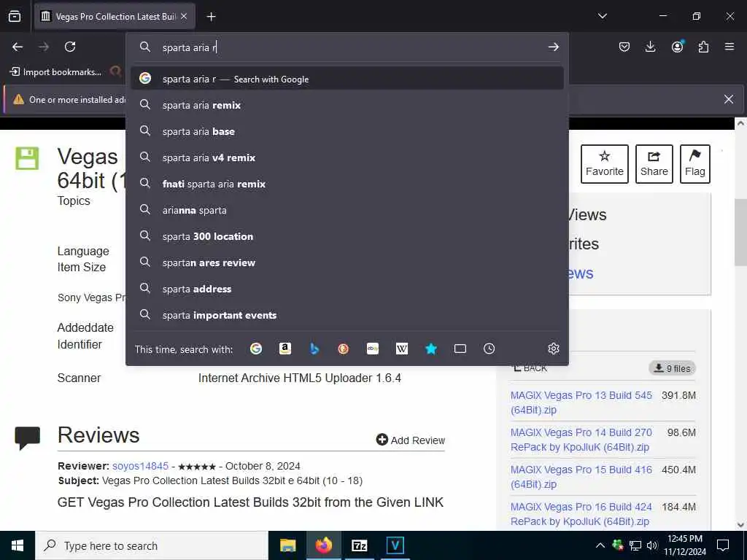The height and width of the screenshot is (560, 747).
Task: Search this time with Amazon icon
Action: [x=285, y=349]
